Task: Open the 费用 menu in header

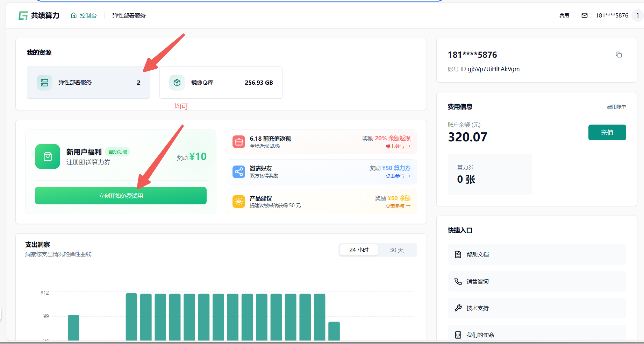Action: [x=564, y=15]
